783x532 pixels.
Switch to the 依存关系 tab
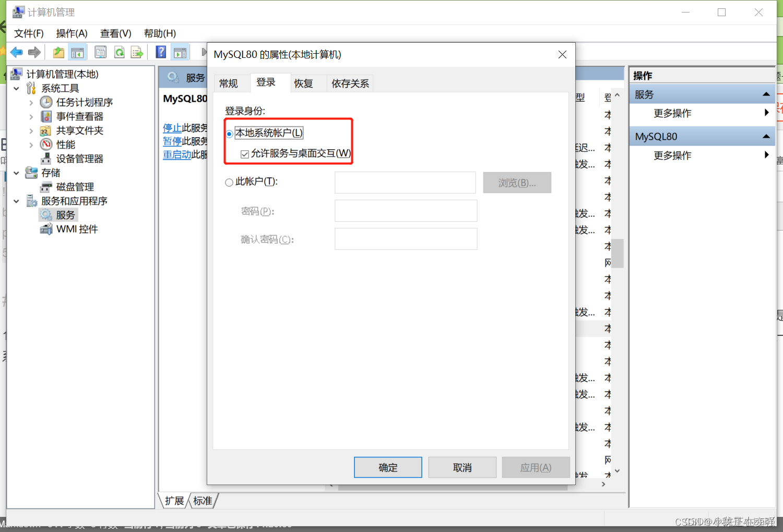(x=349, y=83)
